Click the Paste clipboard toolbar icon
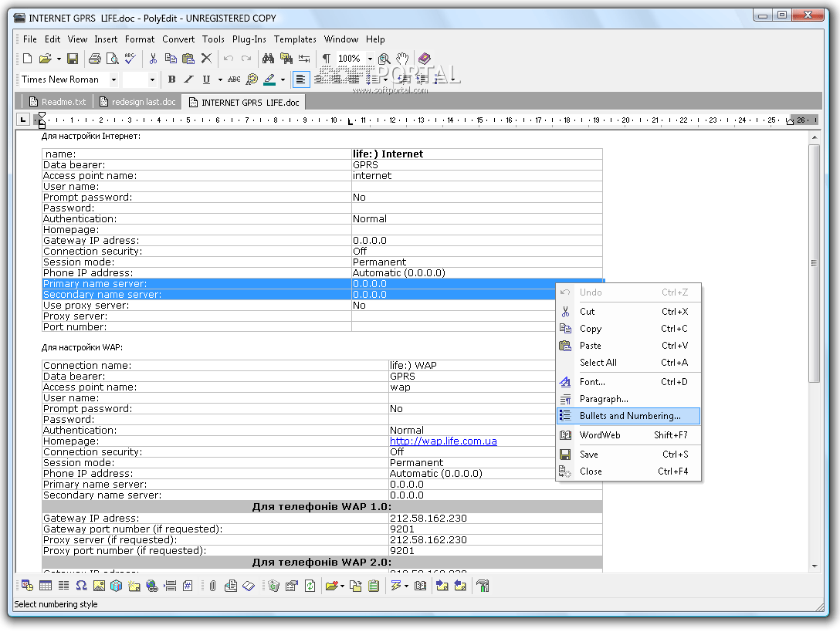Screen dimensions: 840x632 (x=188, y=59)
